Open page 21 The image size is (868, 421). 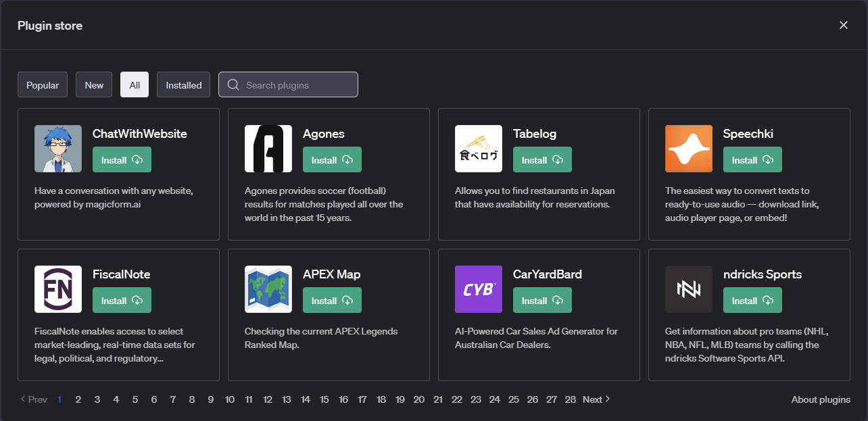pyautogui.click(x=438, y=399)
